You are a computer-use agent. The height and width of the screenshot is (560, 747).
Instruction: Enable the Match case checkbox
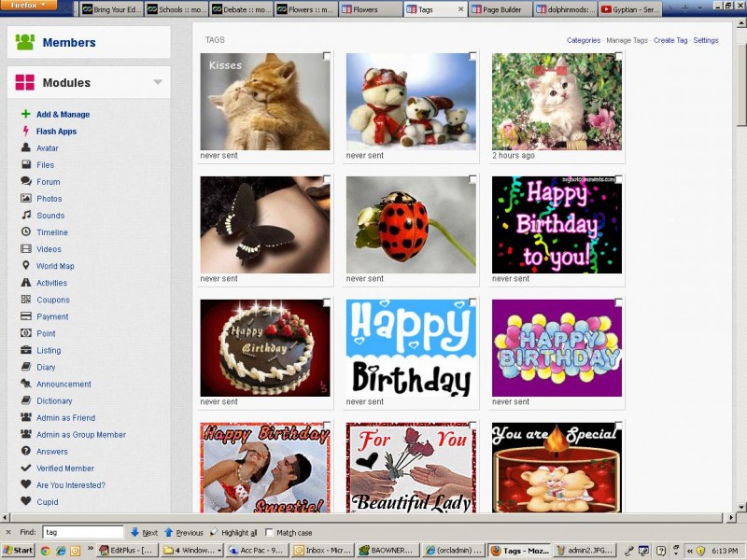tap(270, 532)
